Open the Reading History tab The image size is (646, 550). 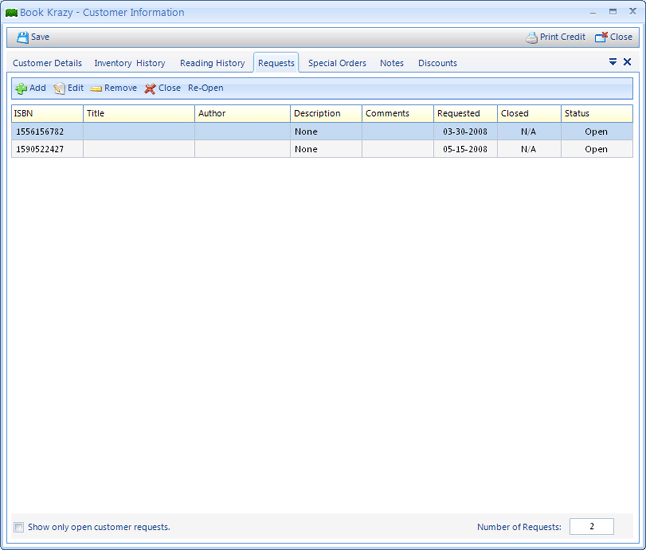click(x=212, y=63)
